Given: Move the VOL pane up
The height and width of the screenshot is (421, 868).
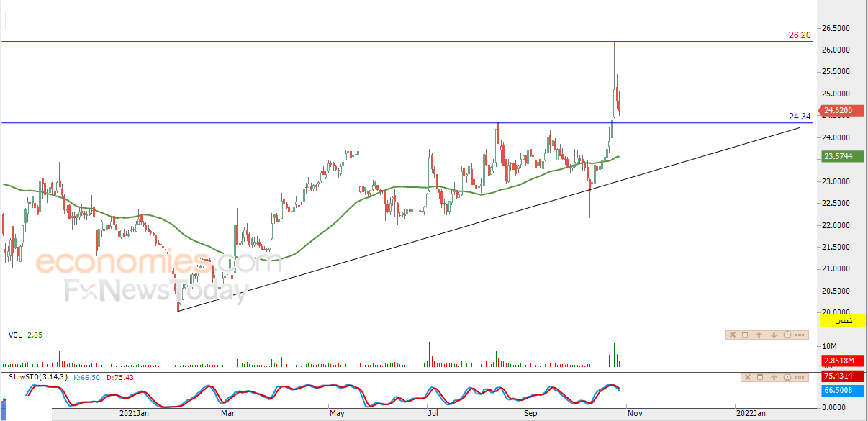Looking at the screenshot, I should [759, 335].
